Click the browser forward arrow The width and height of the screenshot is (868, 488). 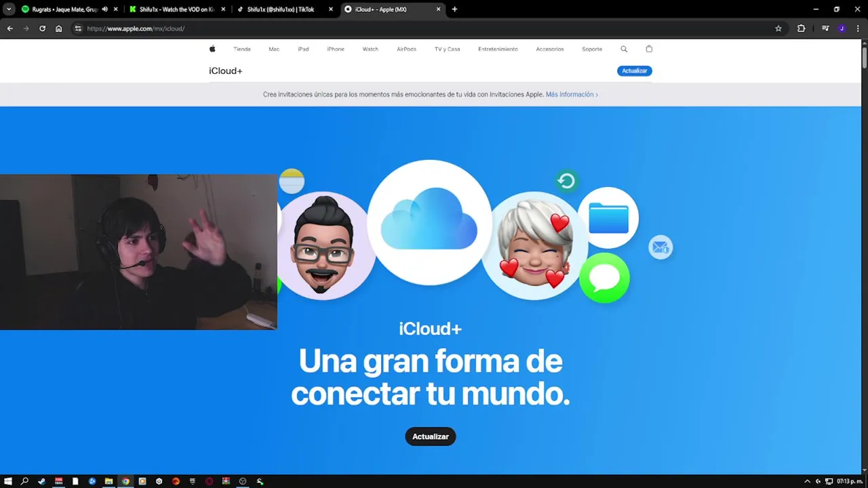[x=26, y=28]
